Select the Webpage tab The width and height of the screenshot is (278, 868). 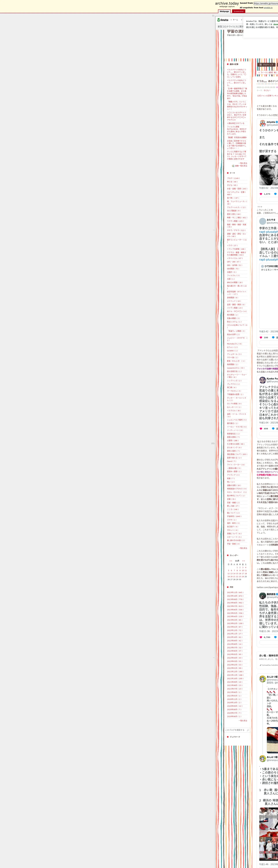(x=224, y=11)
